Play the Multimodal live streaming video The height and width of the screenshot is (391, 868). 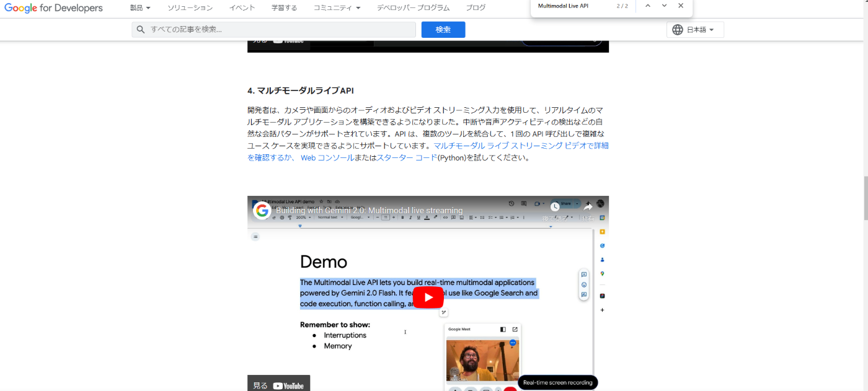pos(428,297)
